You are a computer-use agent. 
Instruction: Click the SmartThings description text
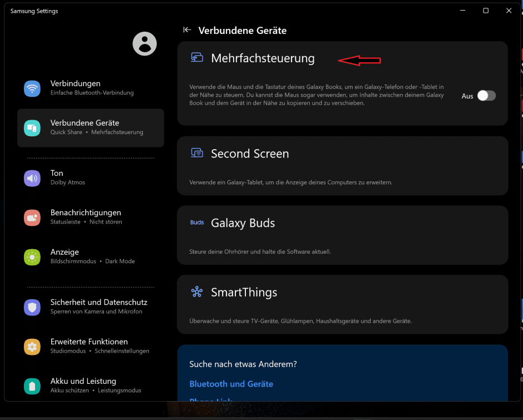point(300,321)
